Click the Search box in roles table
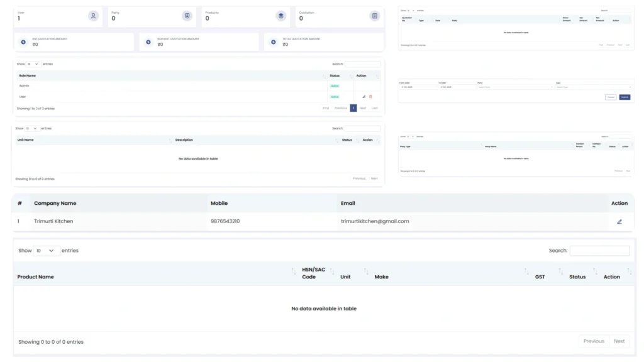Viewport: 644px width, 362px height. tap(363, 64)
